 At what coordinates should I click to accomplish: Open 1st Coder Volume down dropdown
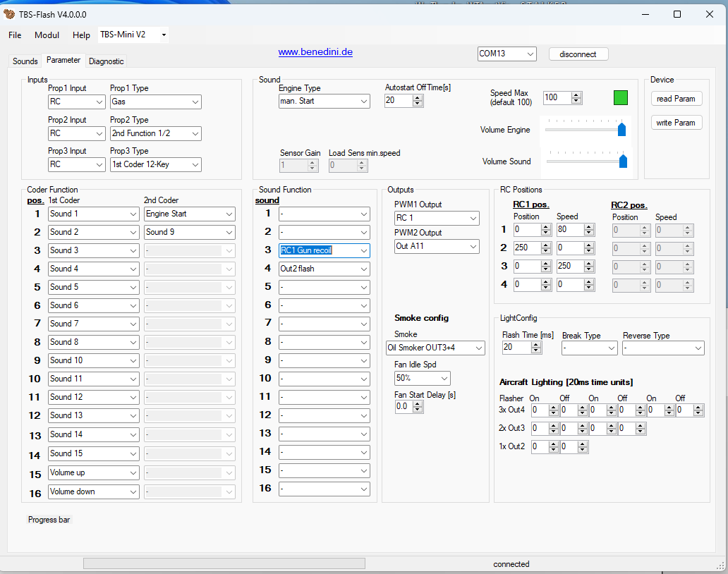[x=94, y=492]
